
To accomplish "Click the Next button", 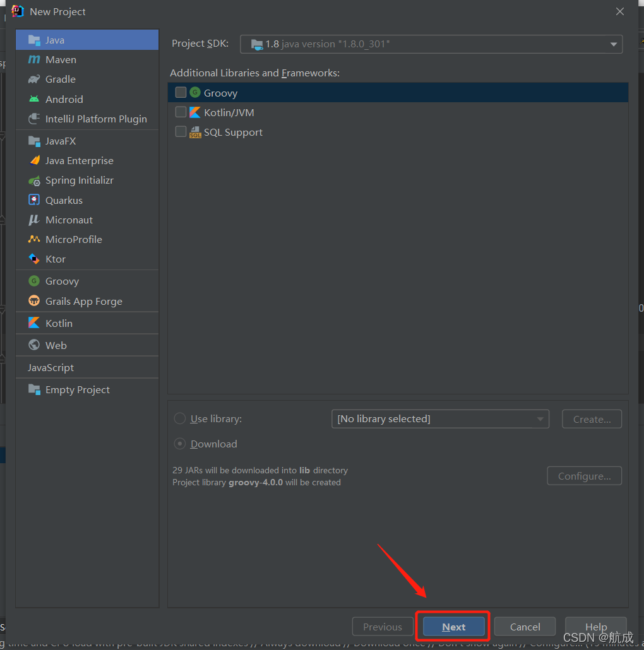I will click(454, 627).
